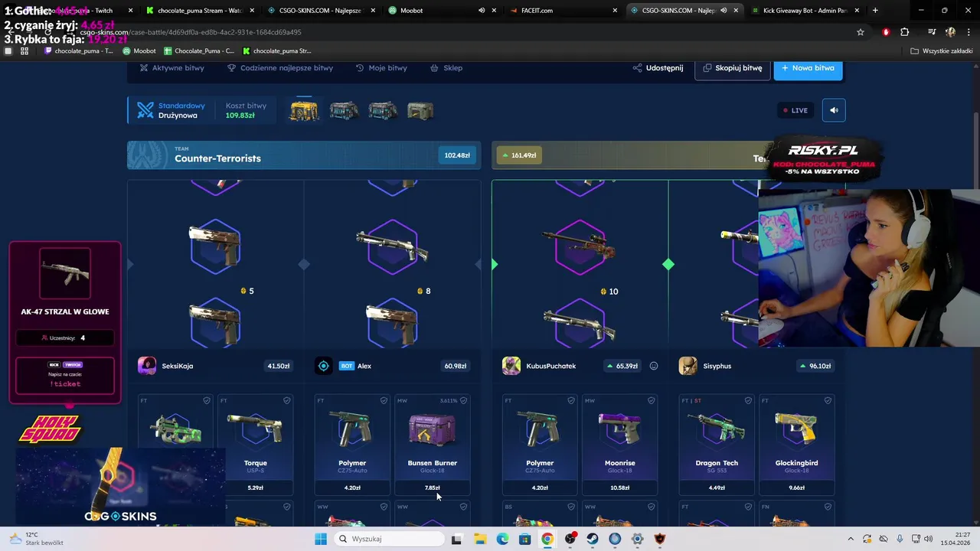This screenshot has width=980, height=551.
Task: Click the crossed swords Standardowy mode icon
Action: (x=145, y=110)
